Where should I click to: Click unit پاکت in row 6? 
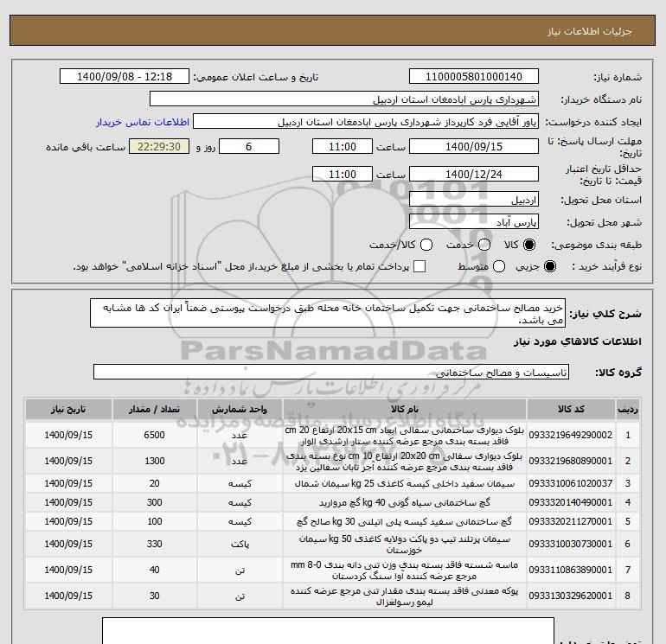(240, 545)
